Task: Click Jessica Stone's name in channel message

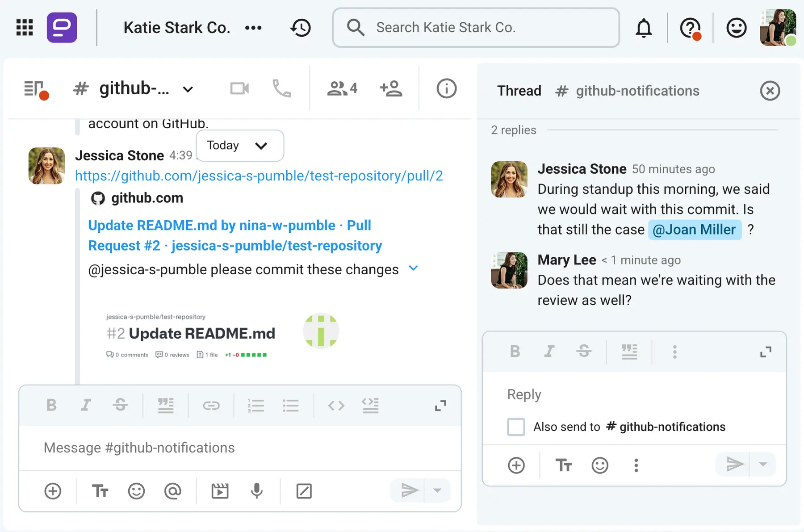Action: click(119, 155)
